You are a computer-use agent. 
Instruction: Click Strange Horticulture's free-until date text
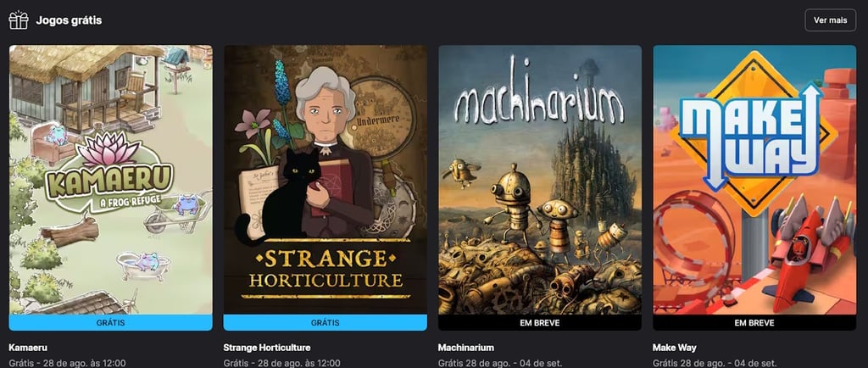281,363
